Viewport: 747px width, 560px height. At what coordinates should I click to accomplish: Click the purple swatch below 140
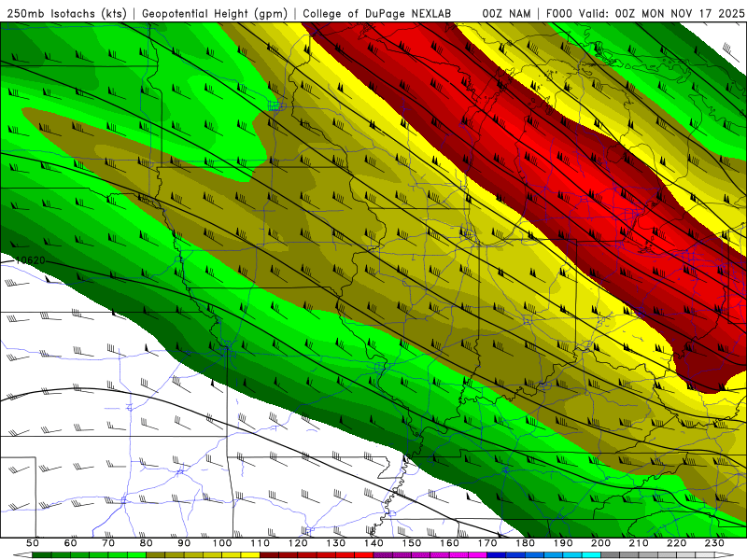383,555
